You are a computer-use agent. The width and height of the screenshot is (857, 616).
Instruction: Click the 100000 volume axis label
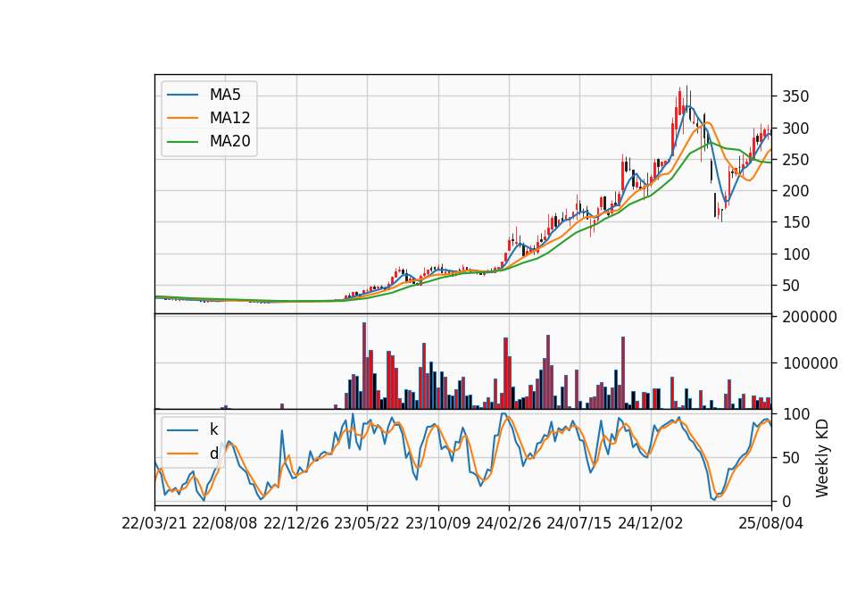pyautogui.click(x=810, y=363)
